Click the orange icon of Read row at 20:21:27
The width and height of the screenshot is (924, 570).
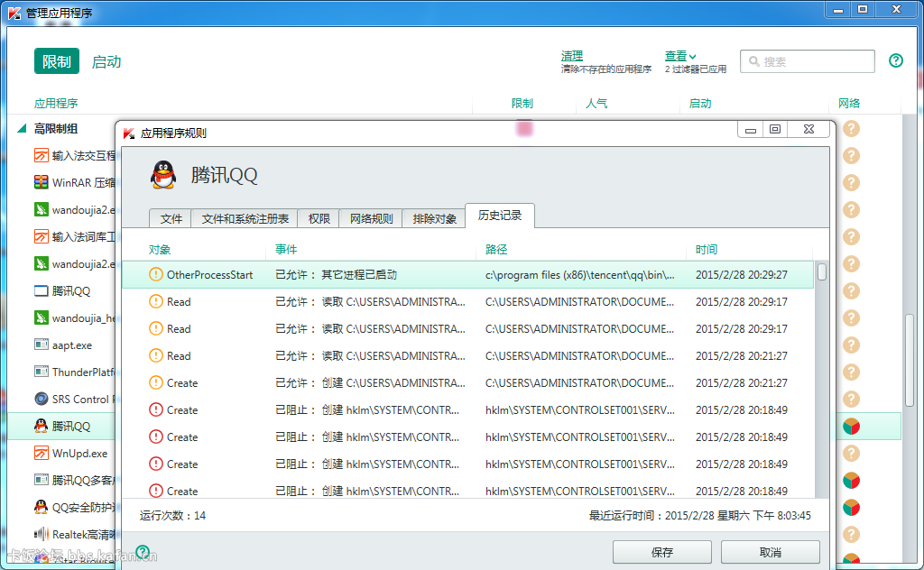(155, 355)
